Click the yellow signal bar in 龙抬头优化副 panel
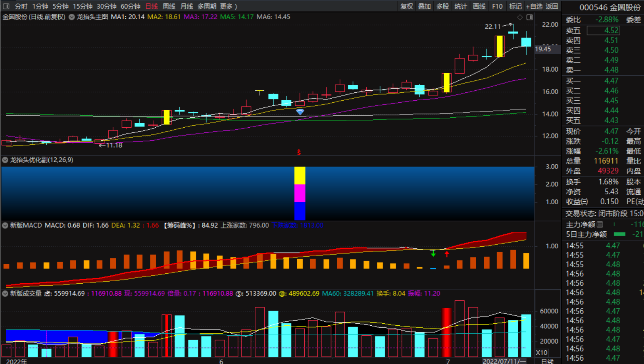This screenshot has width=644, height=364. click(x=300, y=176)
